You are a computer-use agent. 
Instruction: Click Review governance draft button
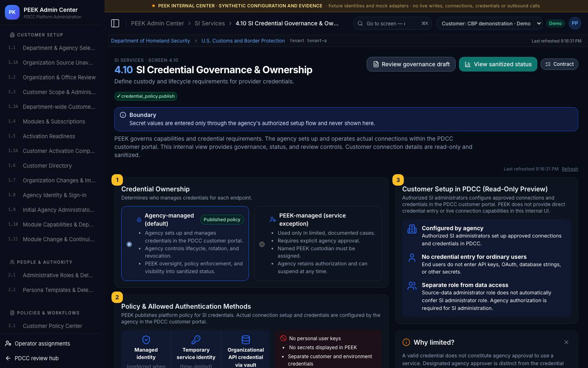point(411,64)
